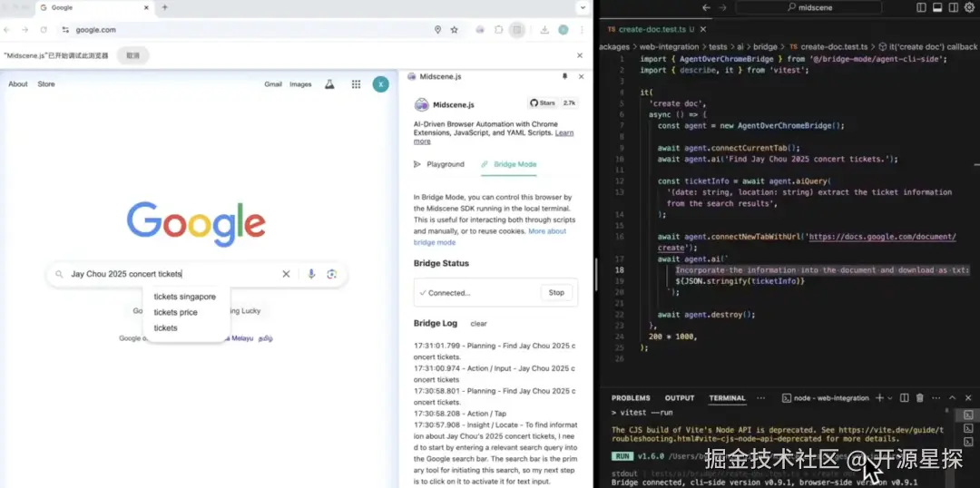Open more panel views ellipsis beside TERMINAL
Image resolution: width=980 pixels, height=488 pixels.
point(760,398)
